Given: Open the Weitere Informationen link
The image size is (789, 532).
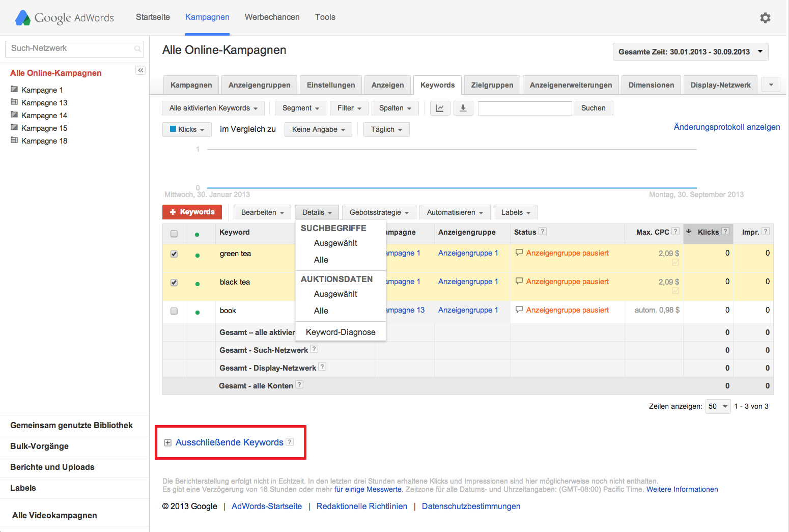Looking at the screenshot, I should point(682,489).
